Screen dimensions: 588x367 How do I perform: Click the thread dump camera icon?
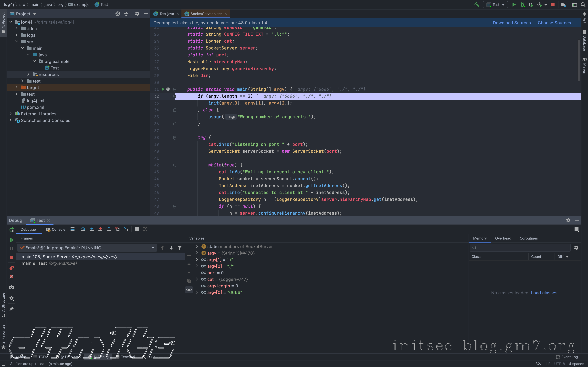11,288
